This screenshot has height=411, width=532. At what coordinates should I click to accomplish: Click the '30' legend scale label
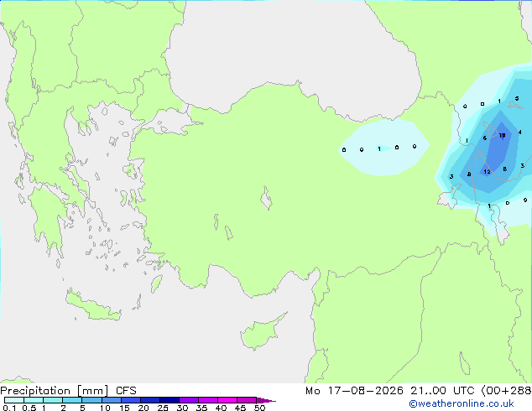click(x=182, y=408)
